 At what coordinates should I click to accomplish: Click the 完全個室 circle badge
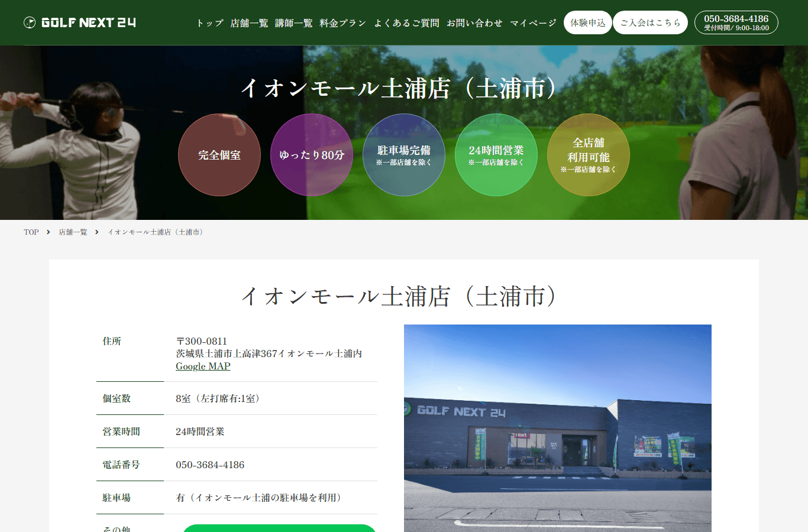point(219,155)
